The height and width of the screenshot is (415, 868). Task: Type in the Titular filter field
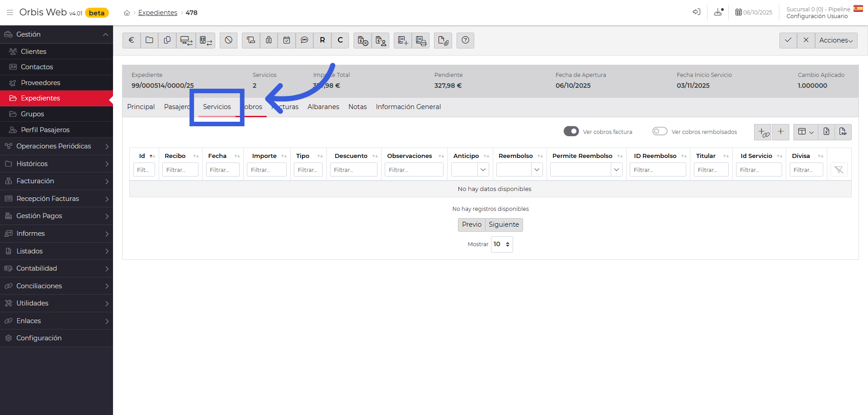711,170
